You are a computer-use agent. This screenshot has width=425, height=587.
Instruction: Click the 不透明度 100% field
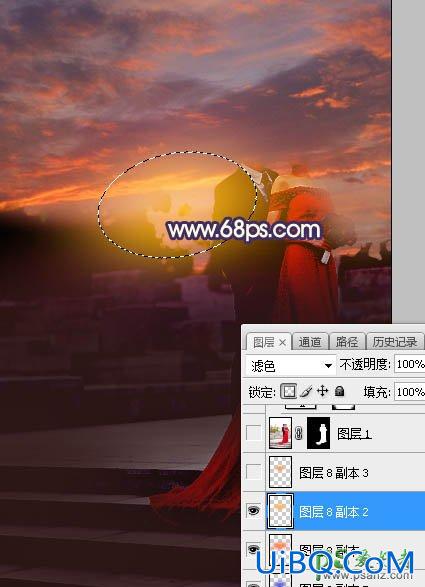[x=409, y=364]
